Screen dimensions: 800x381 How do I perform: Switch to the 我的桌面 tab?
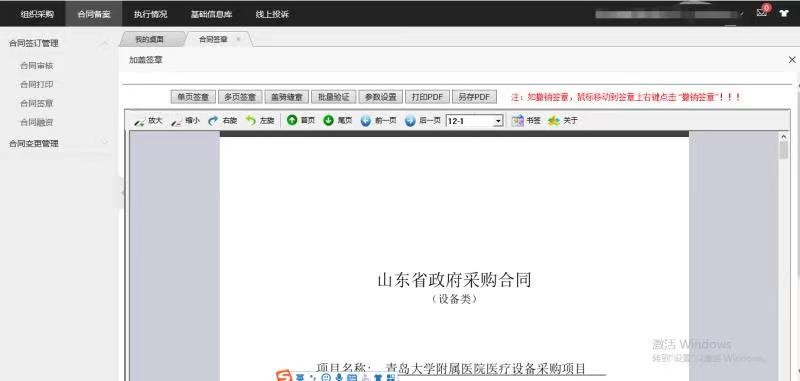(149, 39)
